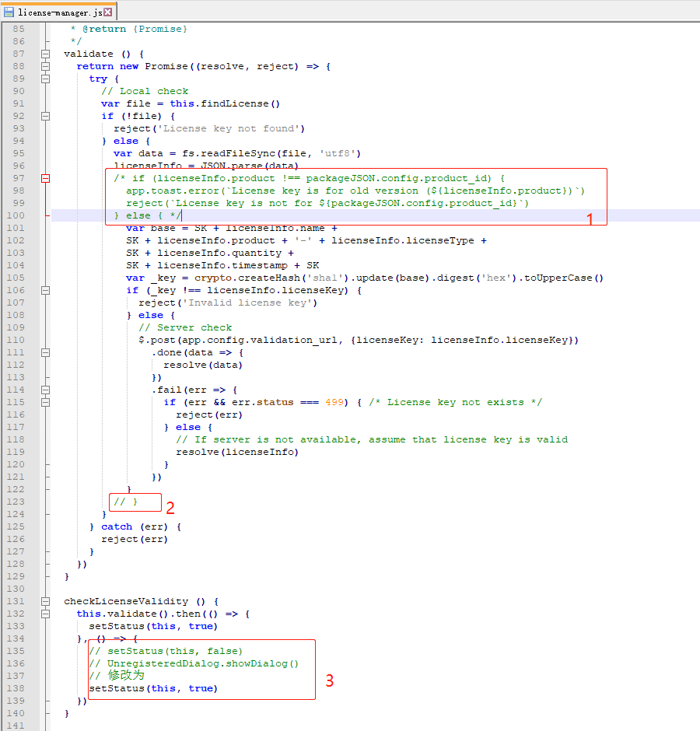This screenshot has width=700, height=731.
Task: Collapse the err.status === 499 block at line 115
Action: click(x=45, y=402)
